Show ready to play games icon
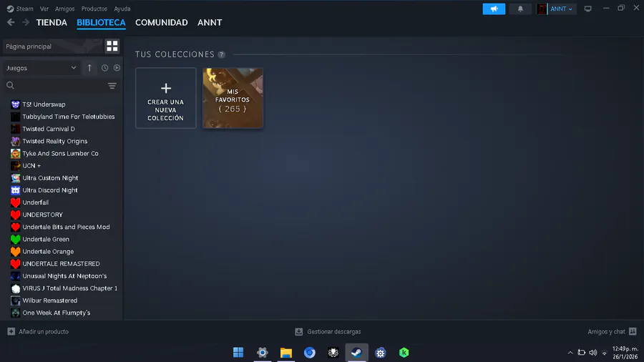This screenshot has width=644, height=362. 117,68
